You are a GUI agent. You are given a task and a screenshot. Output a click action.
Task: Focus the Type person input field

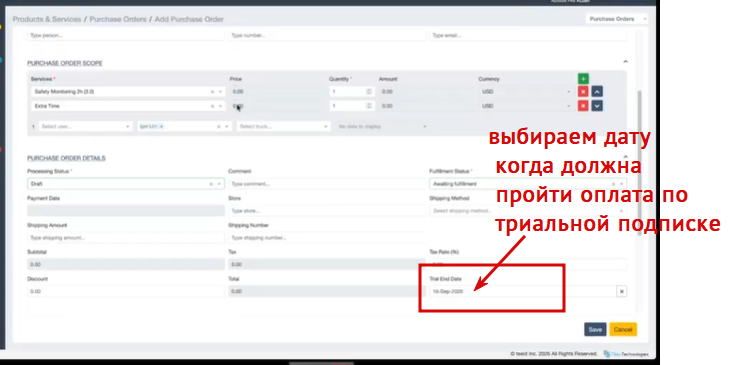[x=126, y=35]
